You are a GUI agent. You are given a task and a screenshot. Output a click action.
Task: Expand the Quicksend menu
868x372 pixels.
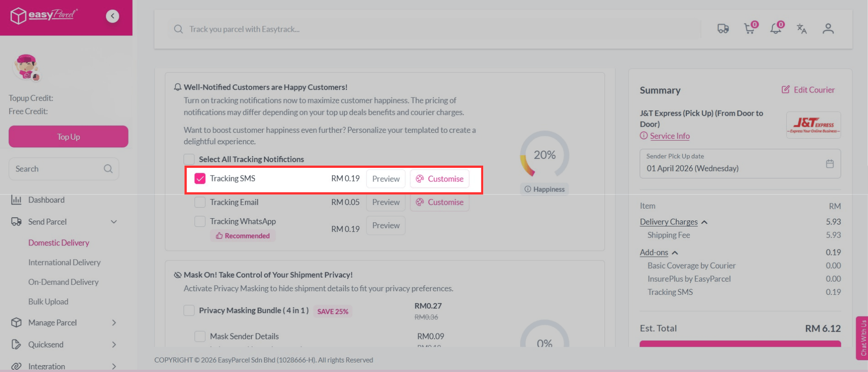point(114,344)
